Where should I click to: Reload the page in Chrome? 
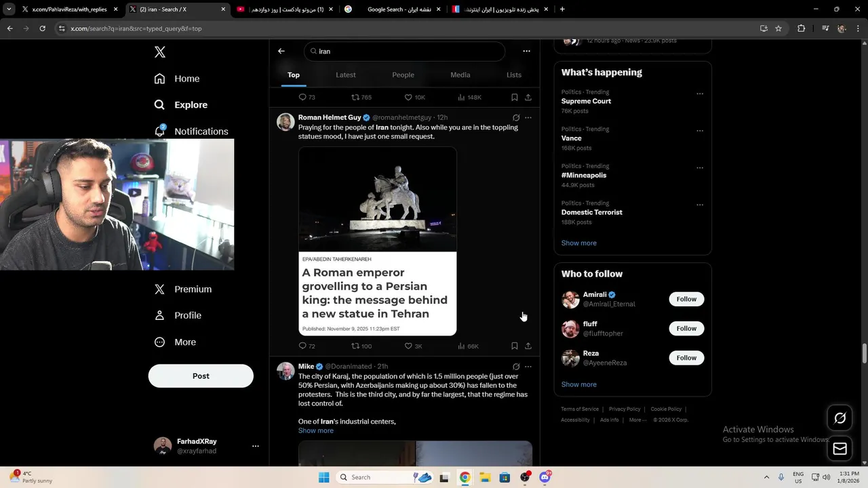click(42, 28)
